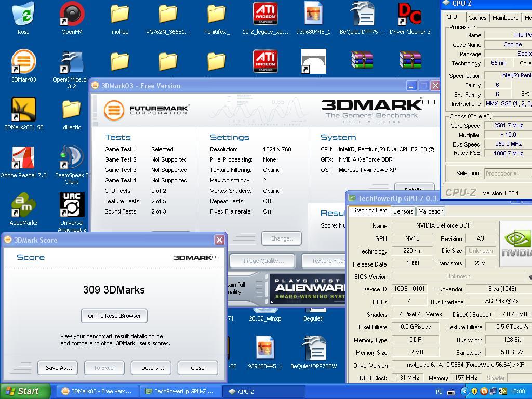The width and height of the screenshot is (532, 399).
Task: Select the directio folder icon
Action: pos(72,114)
